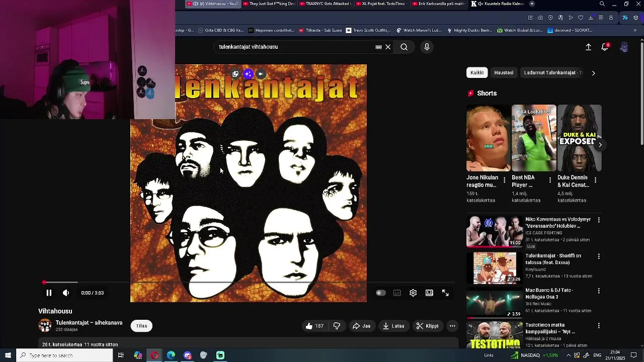Open the browser profile person icon

click(611, 18)
